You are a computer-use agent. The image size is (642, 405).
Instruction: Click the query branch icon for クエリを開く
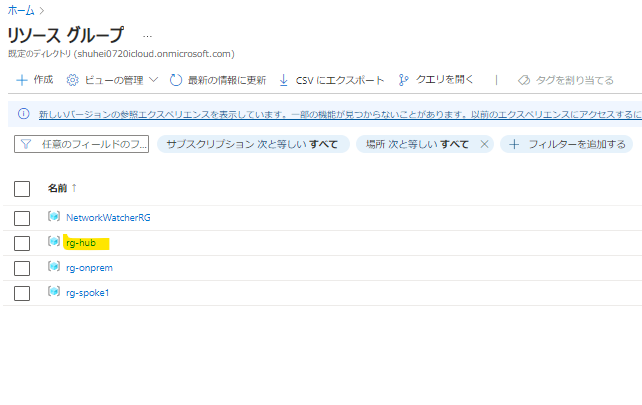[404, 80]
